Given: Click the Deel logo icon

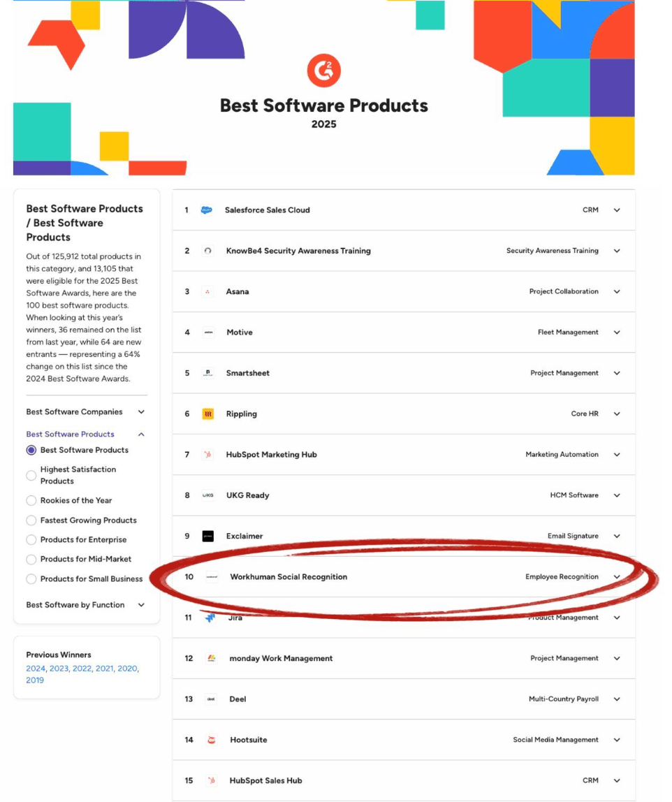Looking at the screenshot, I should click(211, 699).
